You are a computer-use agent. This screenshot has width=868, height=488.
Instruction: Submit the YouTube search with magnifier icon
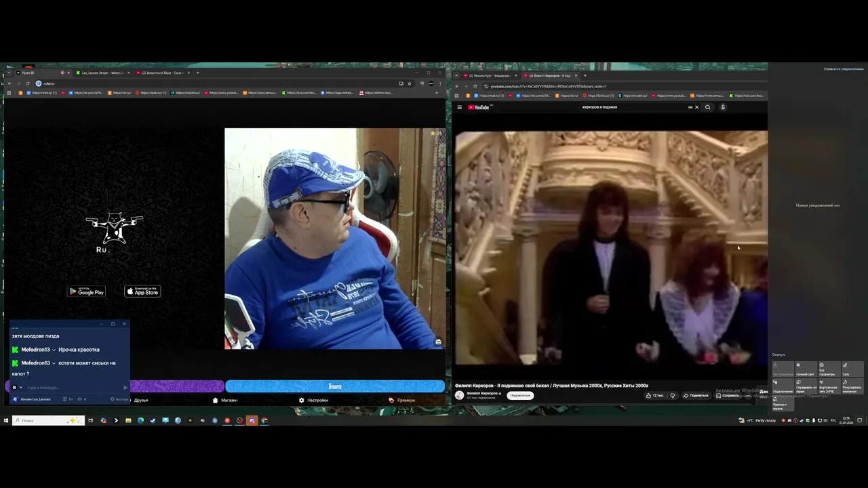pos(708,107)
